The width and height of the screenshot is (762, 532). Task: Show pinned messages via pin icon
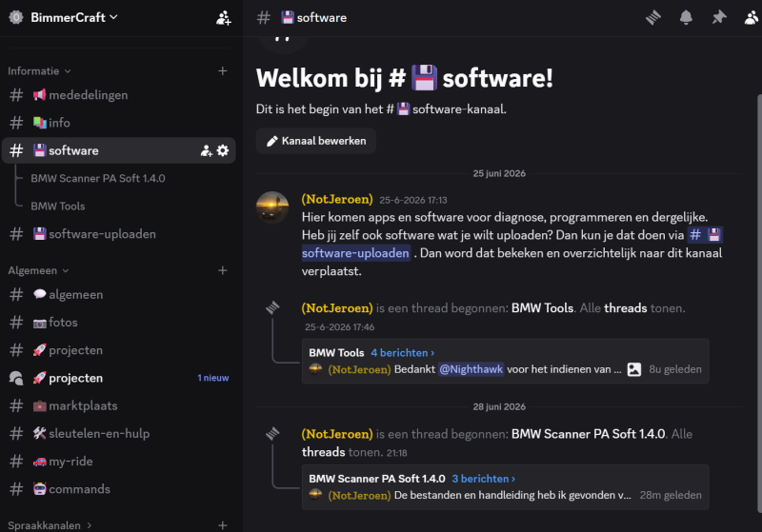719,17
